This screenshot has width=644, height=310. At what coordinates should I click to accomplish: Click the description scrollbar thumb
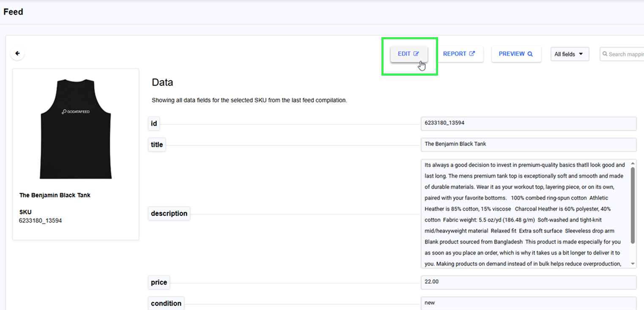(633, 205)
